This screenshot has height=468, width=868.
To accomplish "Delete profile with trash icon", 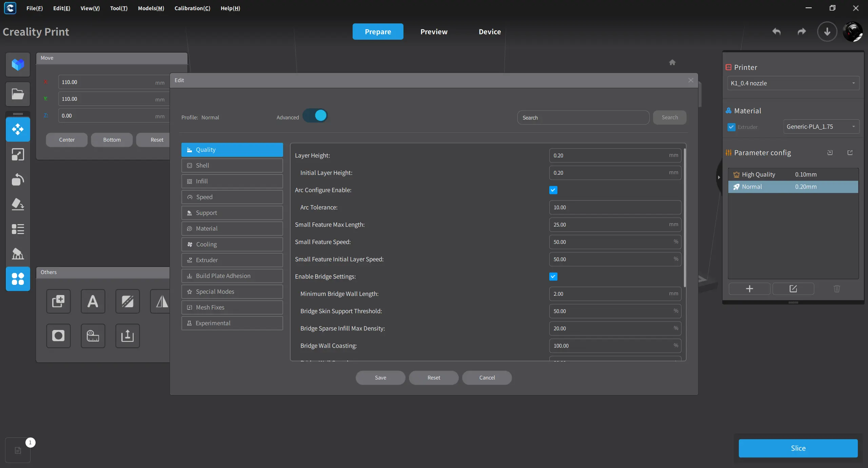I will [837, 289].
